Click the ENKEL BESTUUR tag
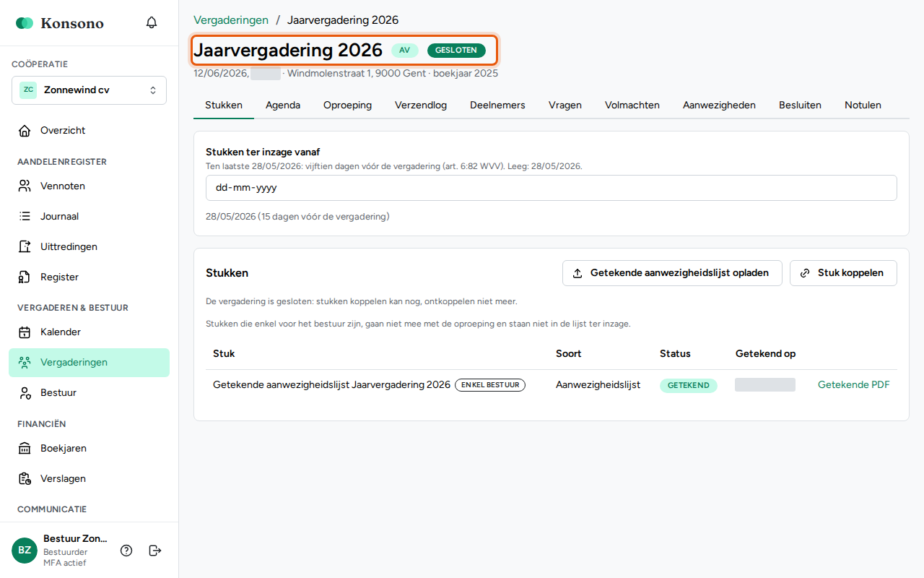The width and height of the screenshot is (924, 578). 490,385
